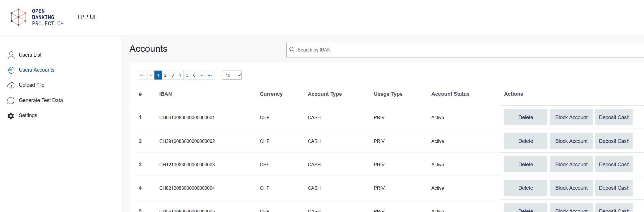
Task: Deposit cash to account CH1210083000000000003
Action: [x=614, y=164]
